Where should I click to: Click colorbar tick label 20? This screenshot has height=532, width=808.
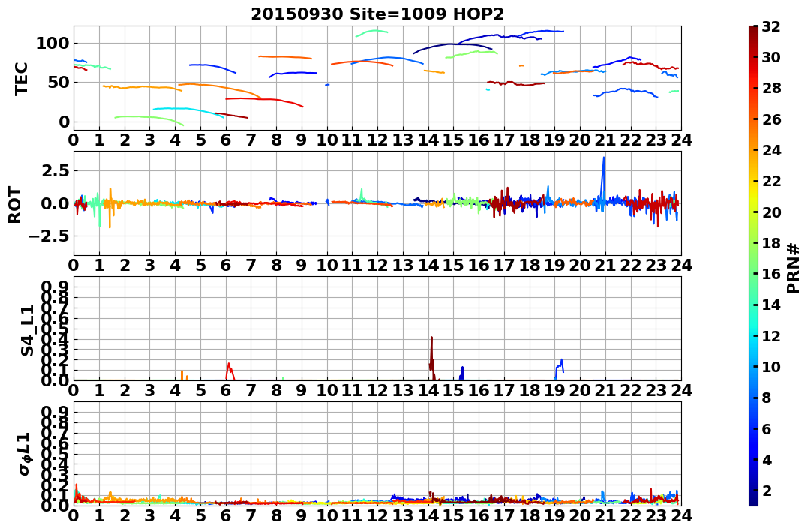pos(771,212)
